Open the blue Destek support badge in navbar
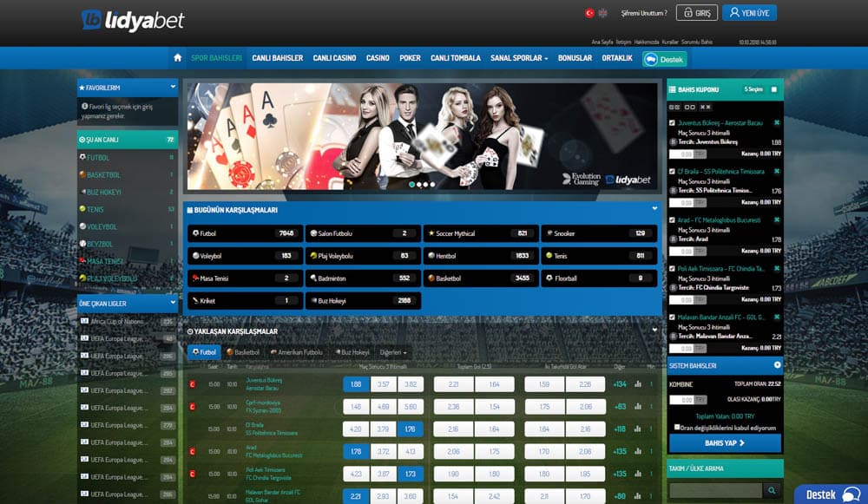The width and height of the screenshot is (868, 504). [665, 59]
